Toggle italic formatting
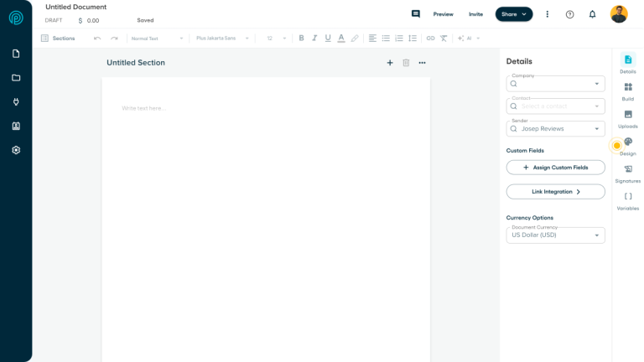This screenshot has width=644, height=362. point(314,39)
